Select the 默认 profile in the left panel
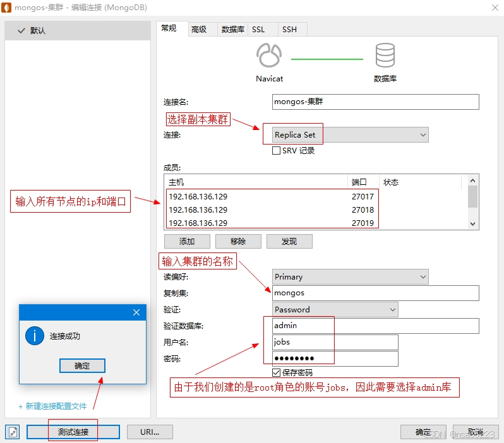504x443 pixels. 78,30
